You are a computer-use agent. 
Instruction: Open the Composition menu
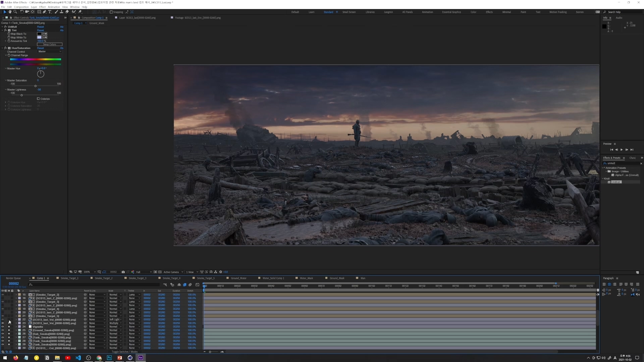click(x=21, y=7)
